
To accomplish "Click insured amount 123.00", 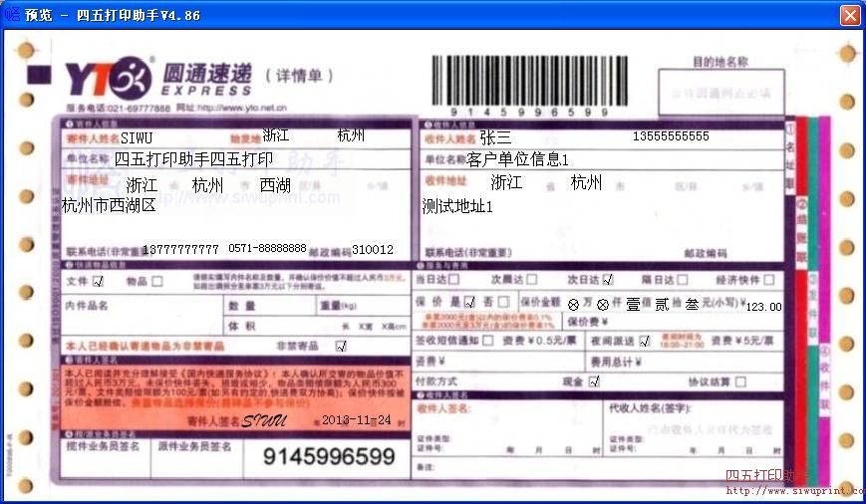I will [x=763, y=307].
